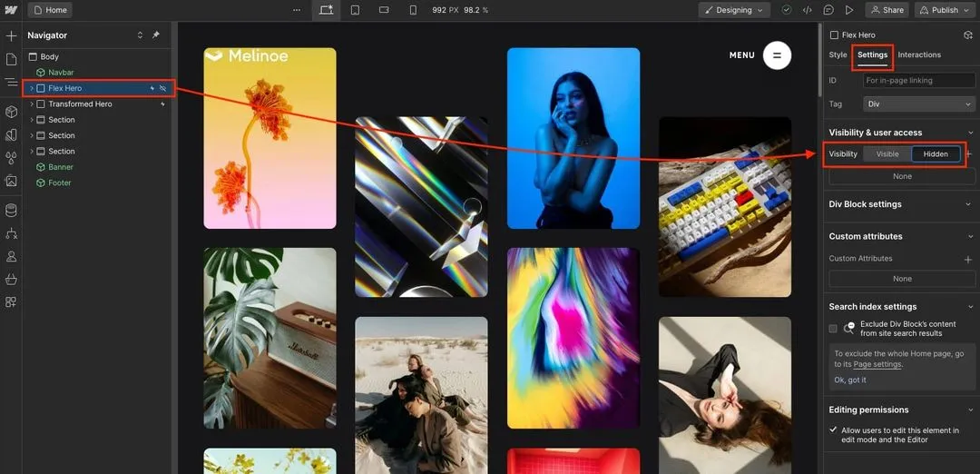980x474 pixels.
Task: Uncheck Allow users to edit this element
Action: (x=833, y=430)
